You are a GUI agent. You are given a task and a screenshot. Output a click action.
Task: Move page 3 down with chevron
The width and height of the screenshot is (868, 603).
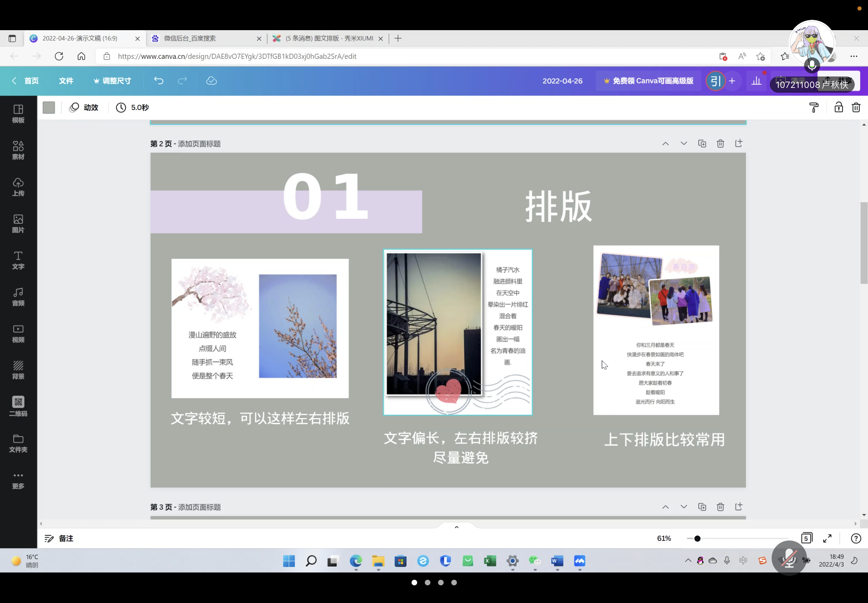684,507
